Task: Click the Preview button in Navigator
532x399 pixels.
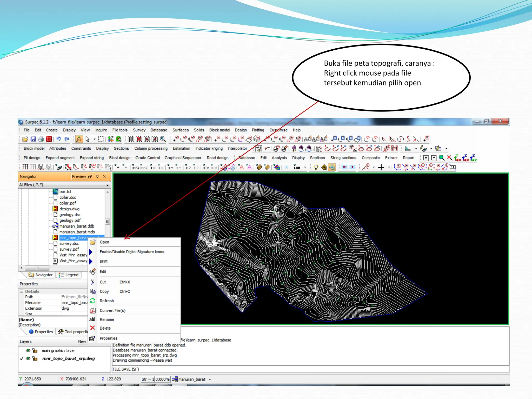Action: (79, 176)
